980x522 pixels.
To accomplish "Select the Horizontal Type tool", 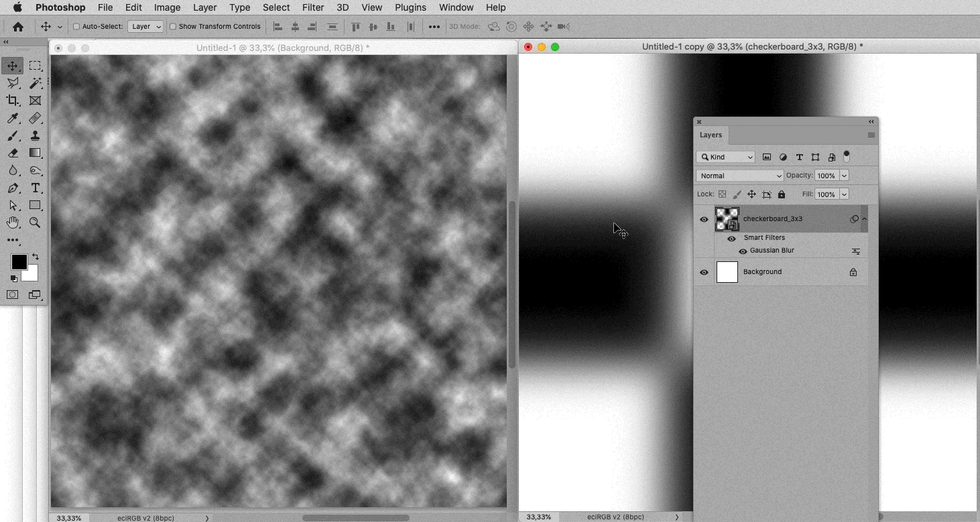I will point(35,188).
